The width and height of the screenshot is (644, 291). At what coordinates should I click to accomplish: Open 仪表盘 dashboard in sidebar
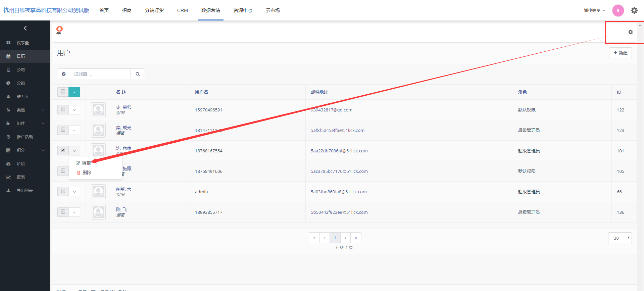23,43
